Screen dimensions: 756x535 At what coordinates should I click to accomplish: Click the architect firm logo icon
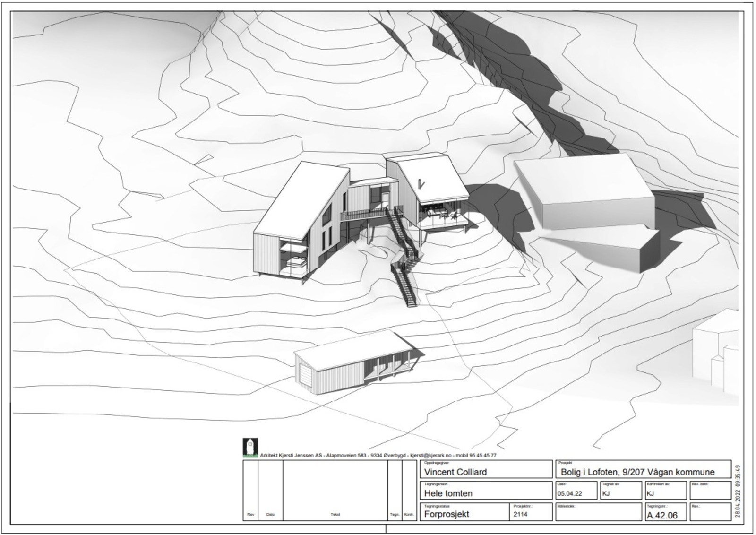click(x=249, y=448)
